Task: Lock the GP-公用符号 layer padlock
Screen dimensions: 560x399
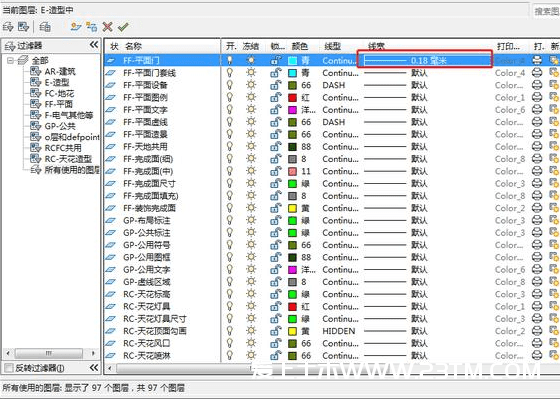Action: tap(275, 245)
